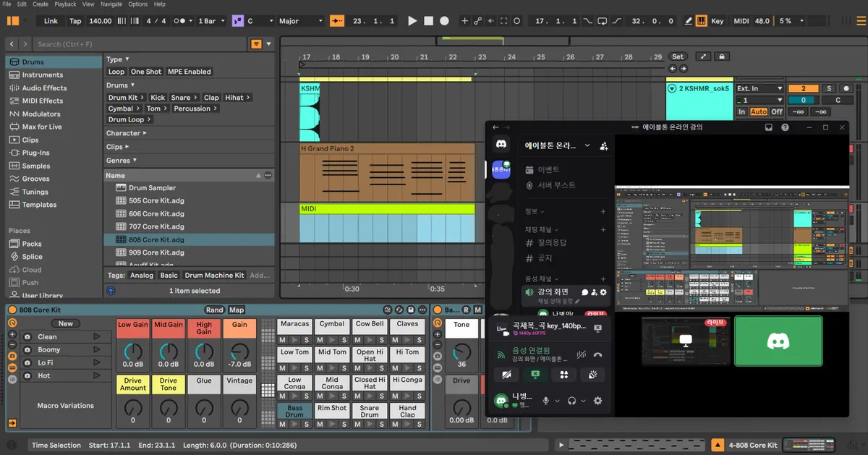This screenshot has height=455, width=868.
Task: Toggle the metronome in transport bar
Action: tap(180, 21)
